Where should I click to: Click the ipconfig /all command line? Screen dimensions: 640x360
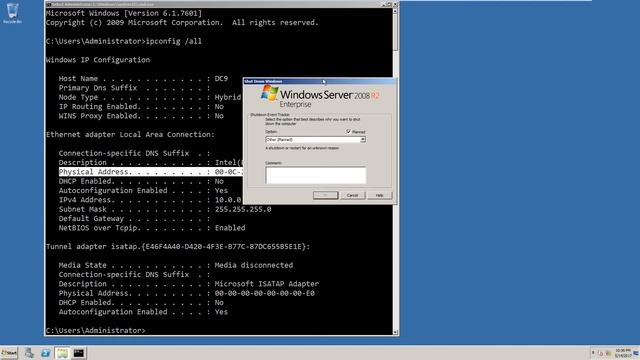pos(124,41)
